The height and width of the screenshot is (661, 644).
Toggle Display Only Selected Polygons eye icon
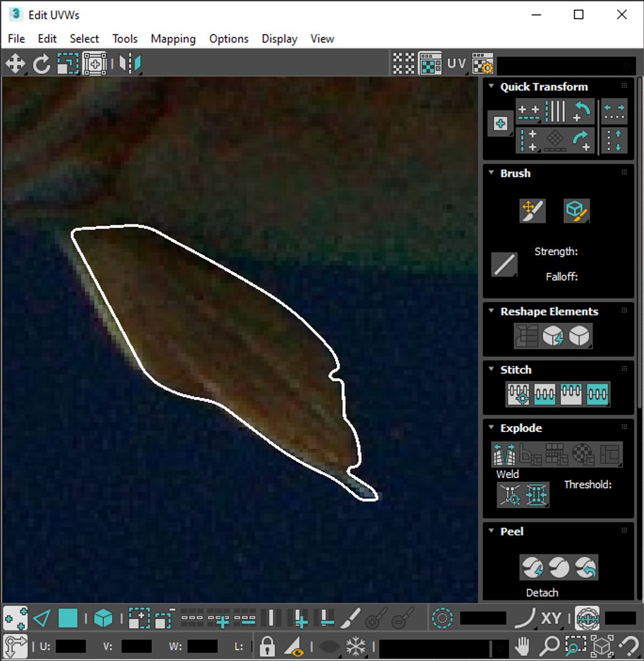tap(294, 646)
